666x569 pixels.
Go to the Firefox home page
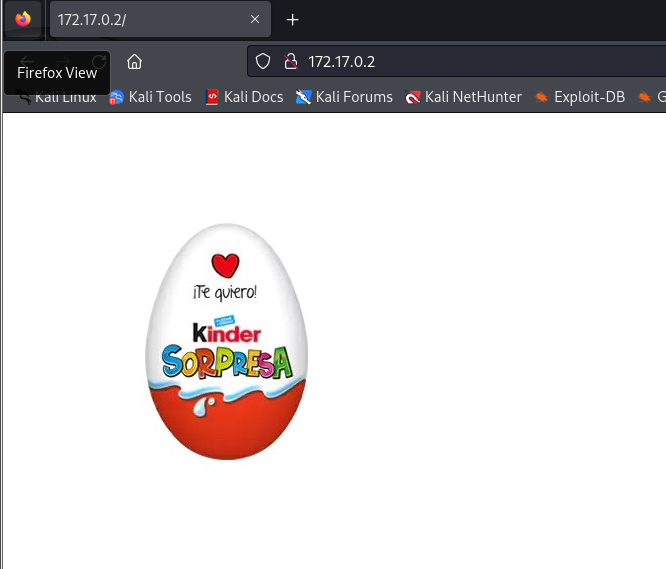pos(134,62)
